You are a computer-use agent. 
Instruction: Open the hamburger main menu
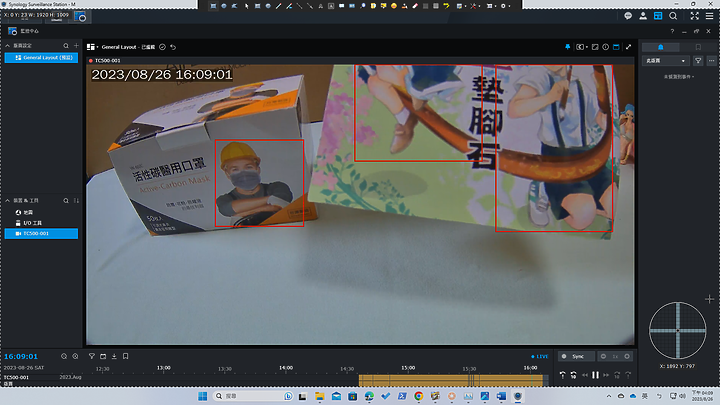pos(709,16)
